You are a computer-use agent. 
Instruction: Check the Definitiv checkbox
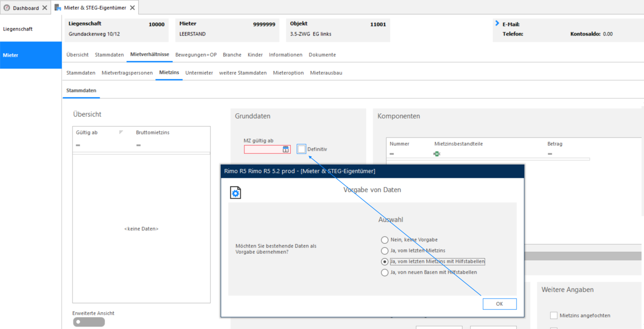point(302,149)
